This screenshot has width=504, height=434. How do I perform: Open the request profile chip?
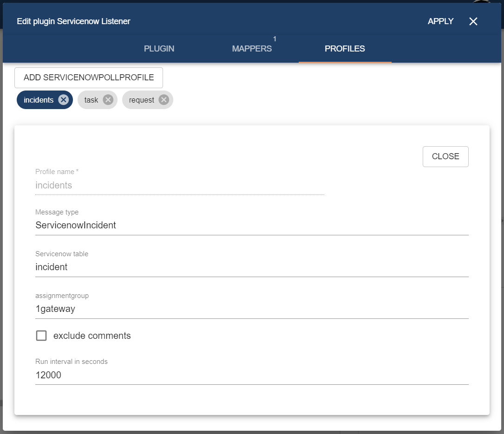click(141, 100)
